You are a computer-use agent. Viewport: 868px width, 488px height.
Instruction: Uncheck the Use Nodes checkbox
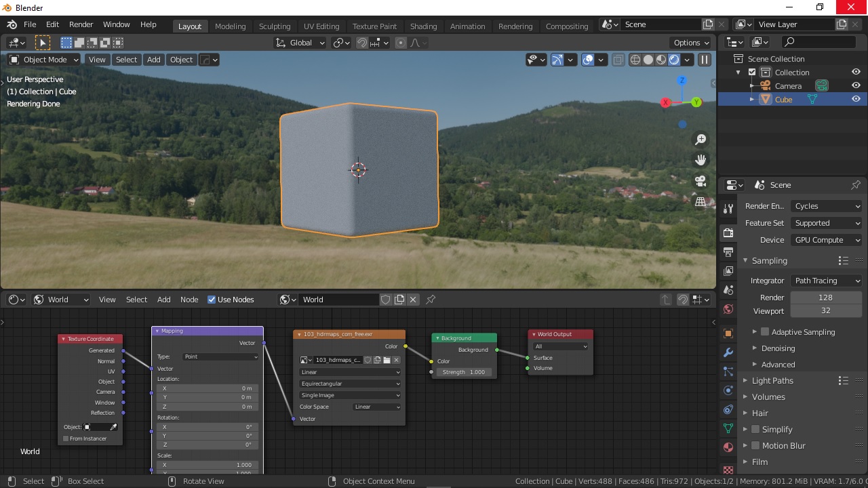(212, 300)
